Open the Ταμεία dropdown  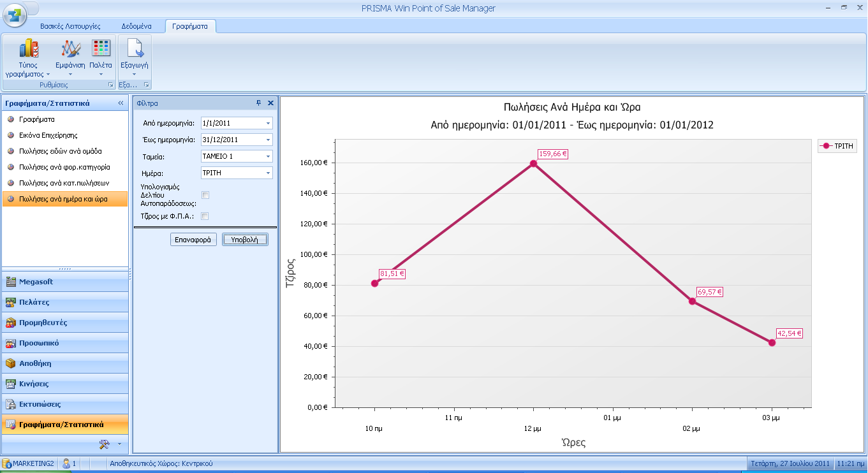[268, 156]
